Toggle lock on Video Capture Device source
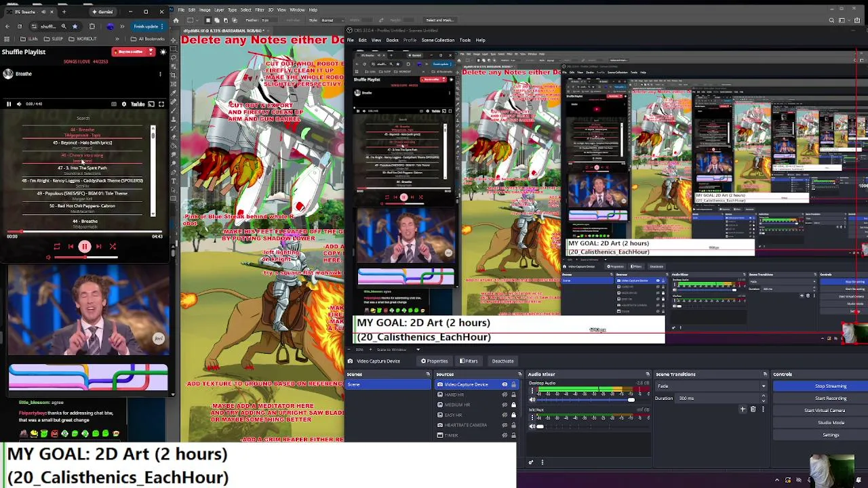This screenshot has width=868, height=488. [x=513, y=384]
